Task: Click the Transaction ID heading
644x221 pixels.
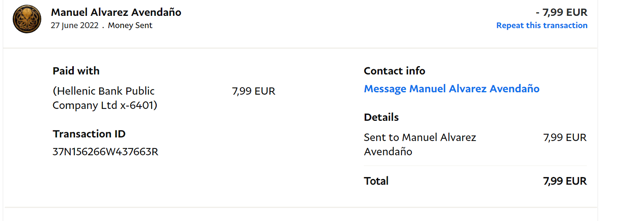Action: [x=89, y=134]
